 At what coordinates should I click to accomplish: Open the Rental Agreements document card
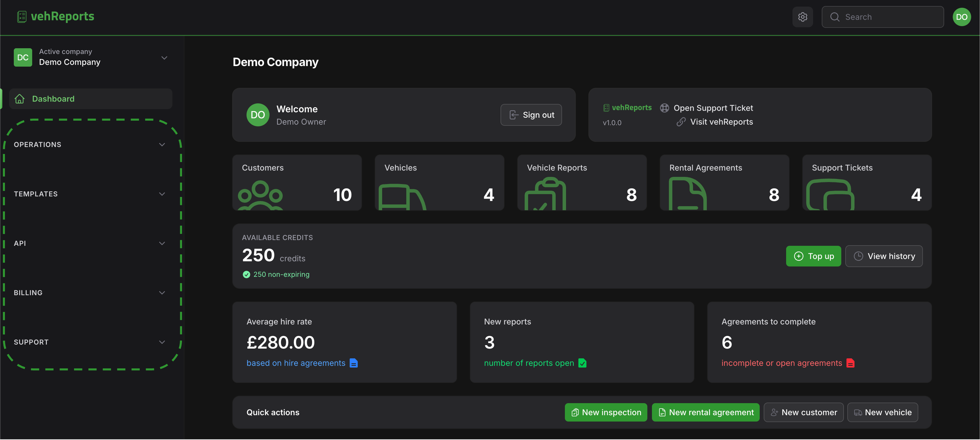tap(724, 183)
